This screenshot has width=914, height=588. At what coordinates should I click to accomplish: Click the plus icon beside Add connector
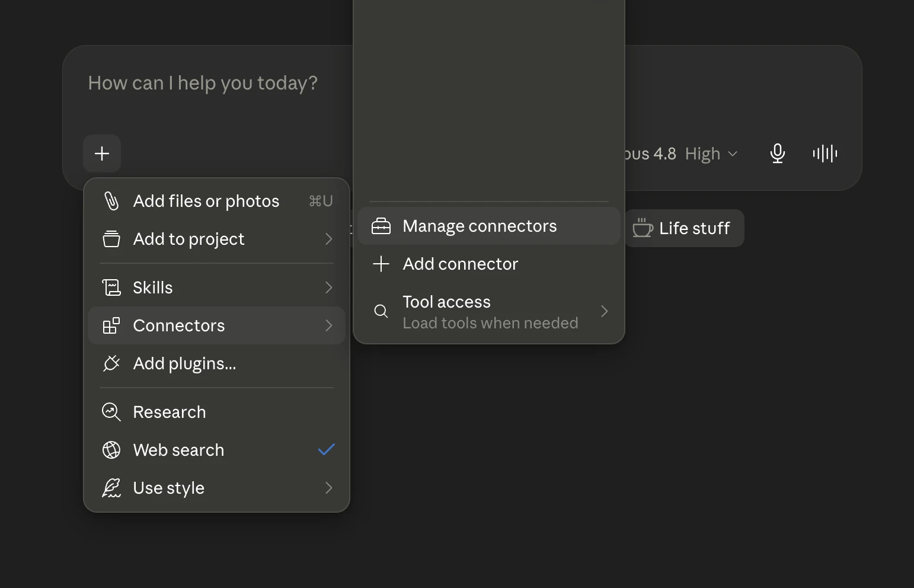pos(381,264)
